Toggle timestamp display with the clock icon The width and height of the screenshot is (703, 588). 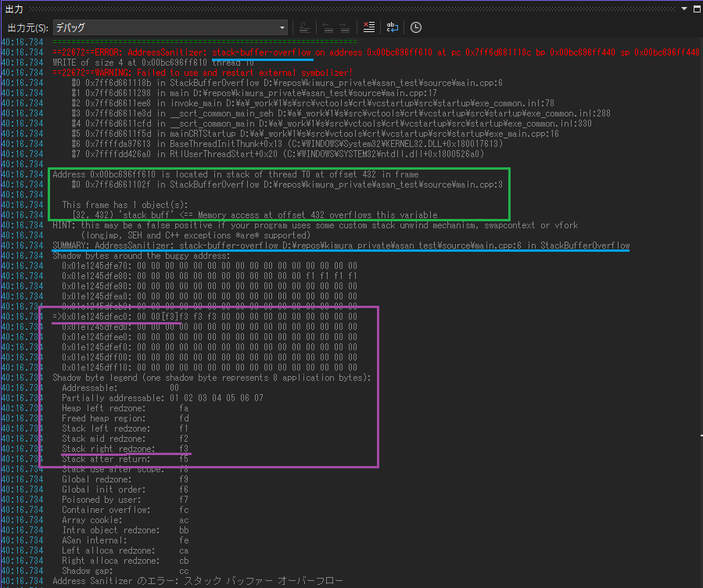pos(416,27)
